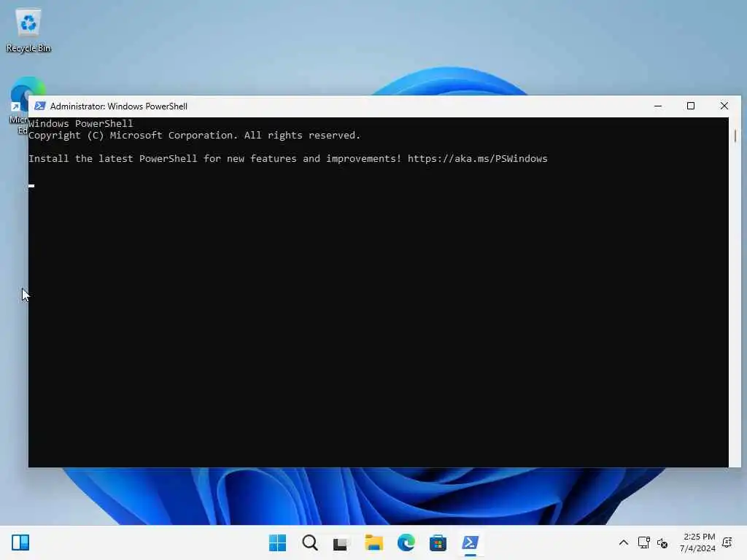
Task: Open Task View on the taskbar
Action: coord(341,542)
